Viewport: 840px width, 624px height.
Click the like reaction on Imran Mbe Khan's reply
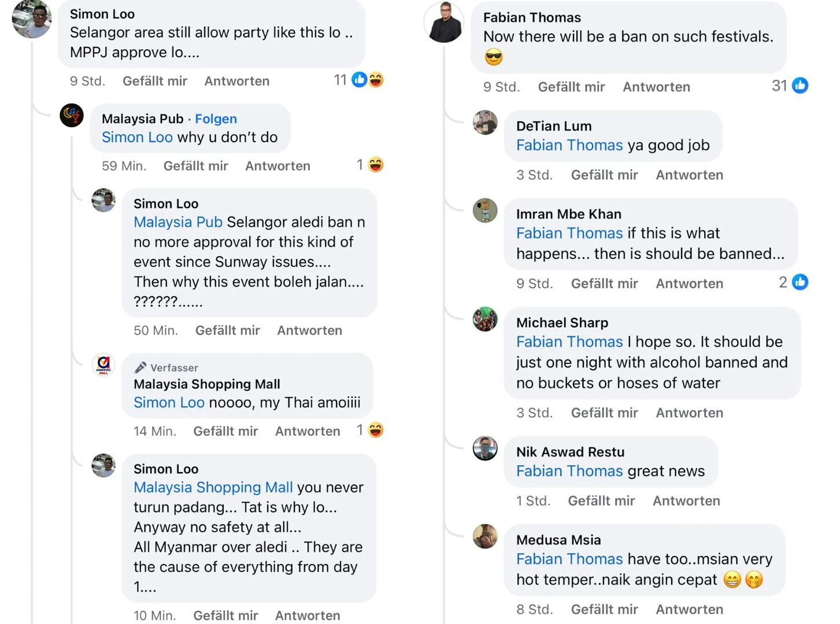tap(800, 282)
